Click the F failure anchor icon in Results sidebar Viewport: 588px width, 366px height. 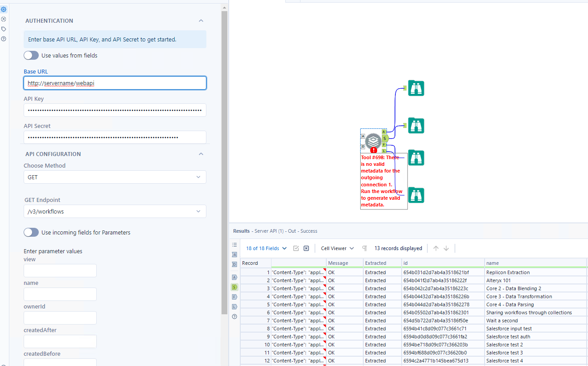click(x=234, y=296)
